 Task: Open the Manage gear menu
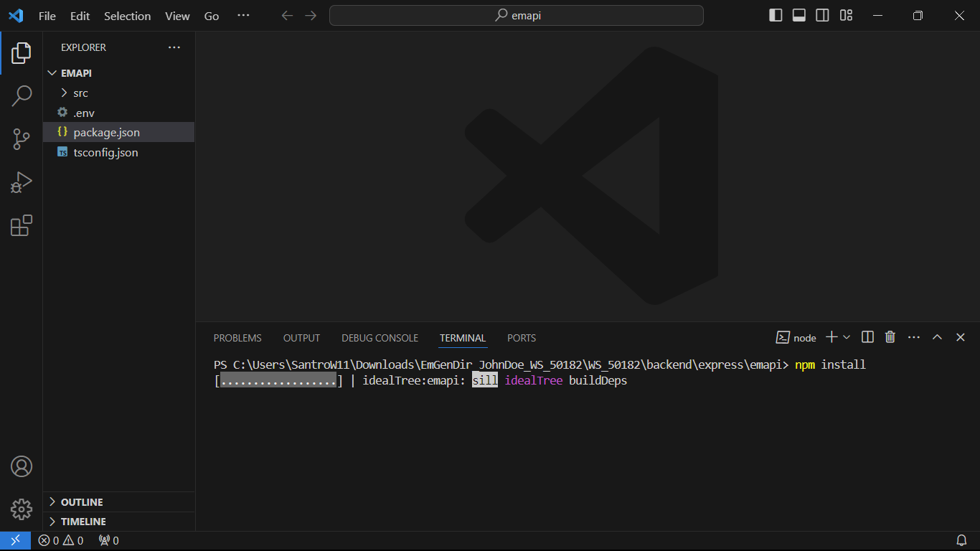click(22, 509)
